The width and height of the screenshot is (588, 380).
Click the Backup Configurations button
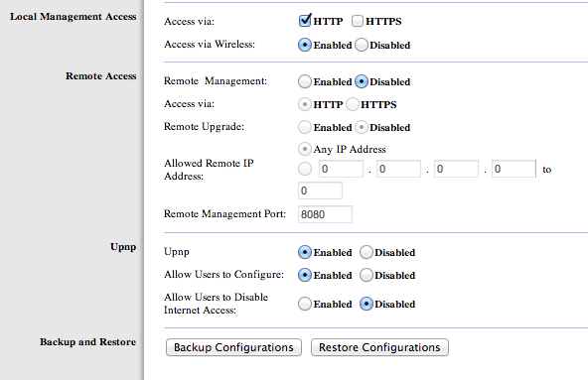pyautogui.click(x=233, y=347)
